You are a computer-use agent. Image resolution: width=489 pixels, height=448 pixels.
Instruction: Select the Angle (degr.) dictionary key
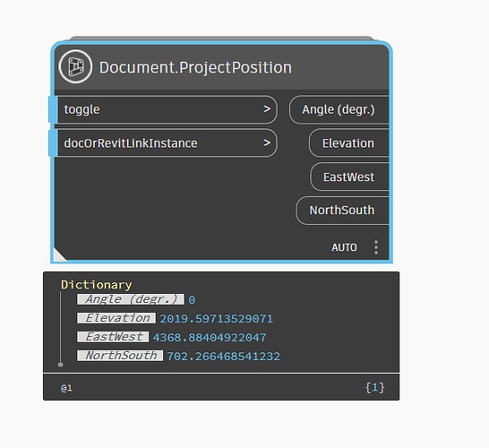(x=131, y=299)
